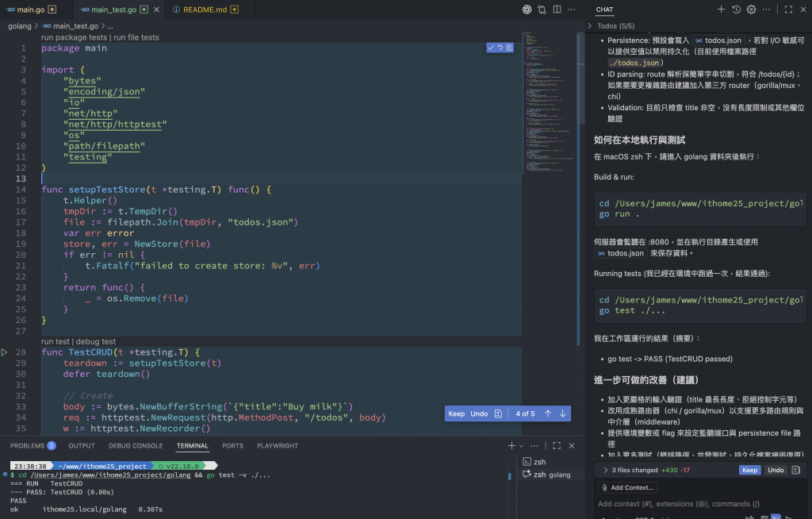Accept inline change with checkmark icon
The height and width of the screenshot is (519, 812).
[x=490, y=48]
